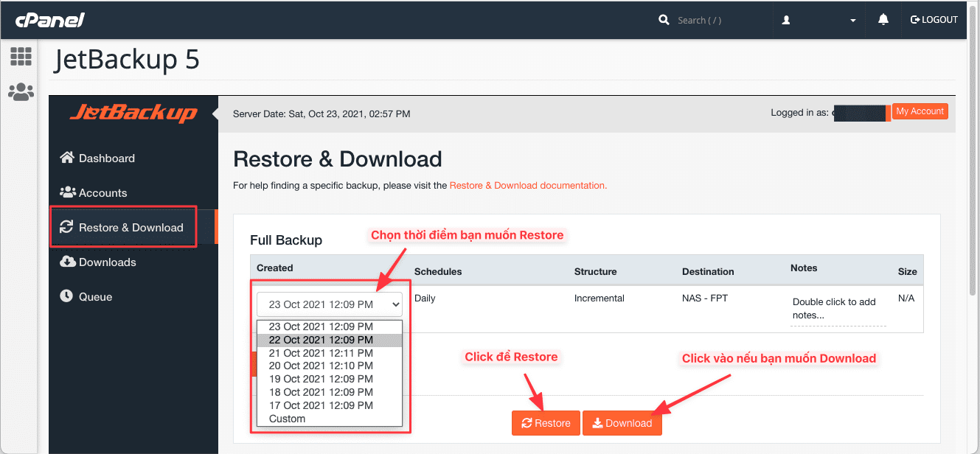Pick the Custom option in date list
This screenshot has height=454, width=980.
pos(288,419)
